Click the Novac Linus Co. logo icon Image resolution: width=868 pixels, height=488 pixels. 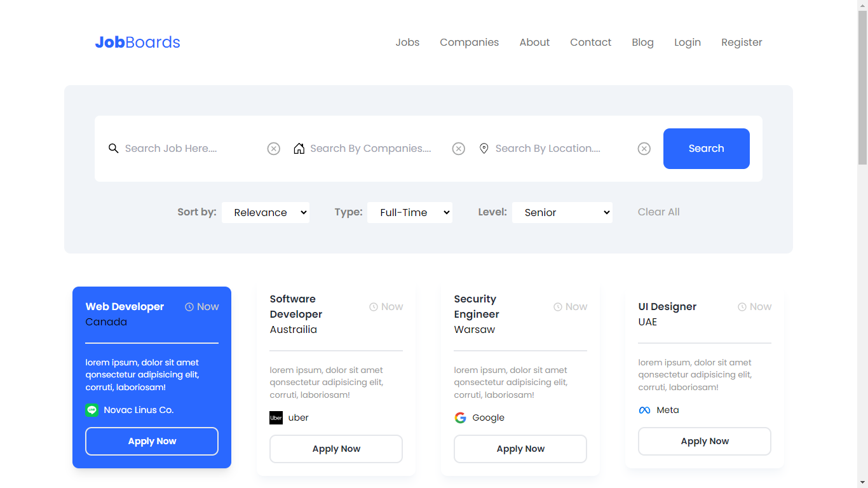[92, 410]
